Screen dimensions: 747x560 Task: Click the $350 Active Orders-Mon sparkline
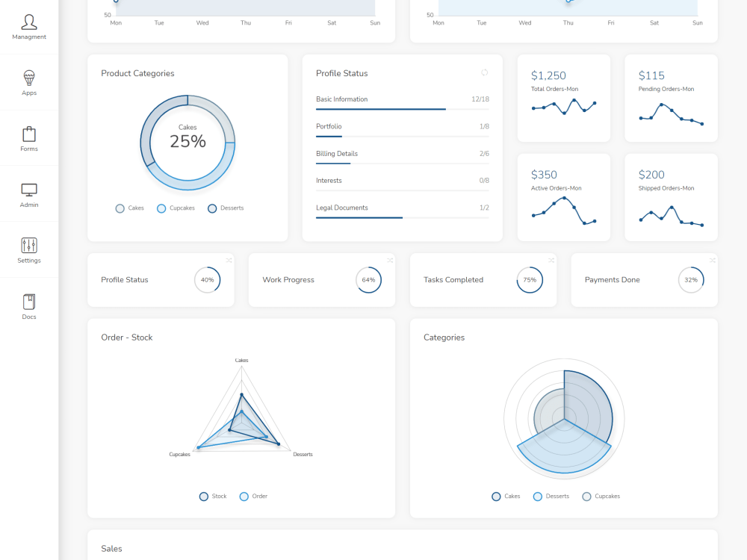coord(564,211)
